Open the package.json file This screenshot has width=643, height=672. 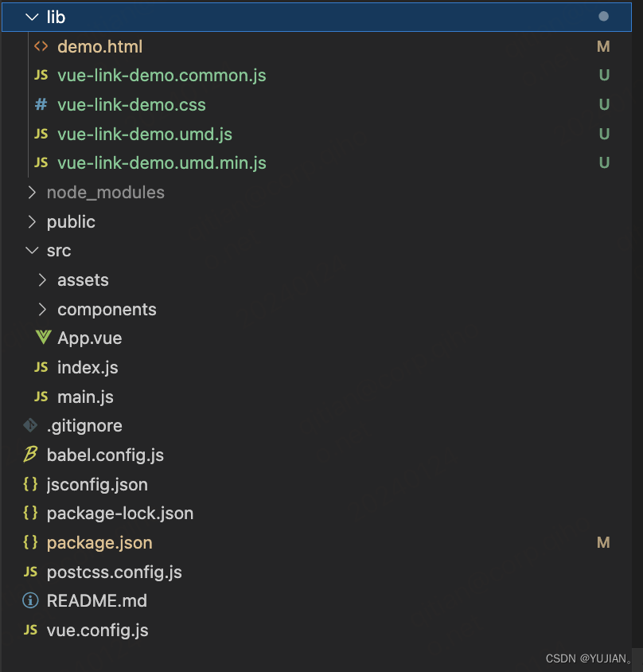(99, 542)
